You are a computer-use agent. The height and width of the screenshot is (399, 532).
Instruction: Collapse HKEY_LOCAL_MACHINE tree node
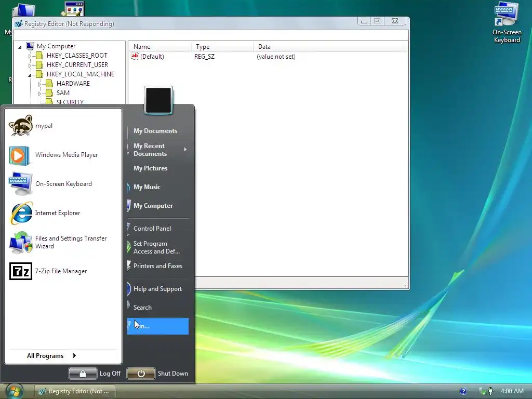tap(30, 75)
